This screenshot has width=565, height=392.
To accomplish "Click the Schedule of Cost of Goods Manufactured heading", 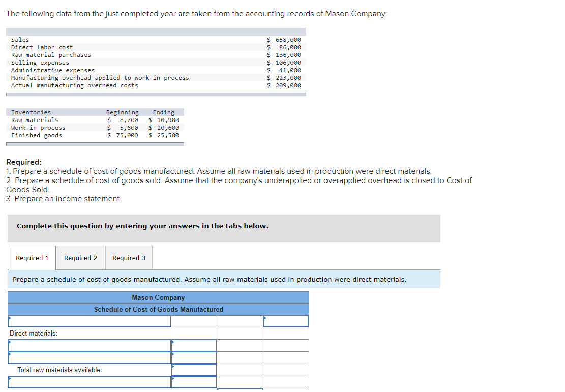I will [159, 309].
